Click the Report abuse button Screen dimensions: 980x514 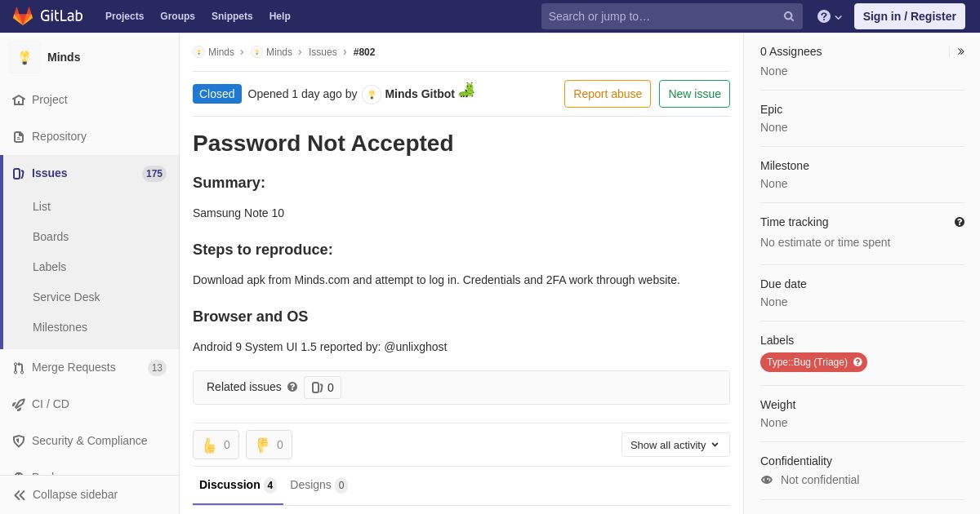pyautogui.click(x=608, y=94)
